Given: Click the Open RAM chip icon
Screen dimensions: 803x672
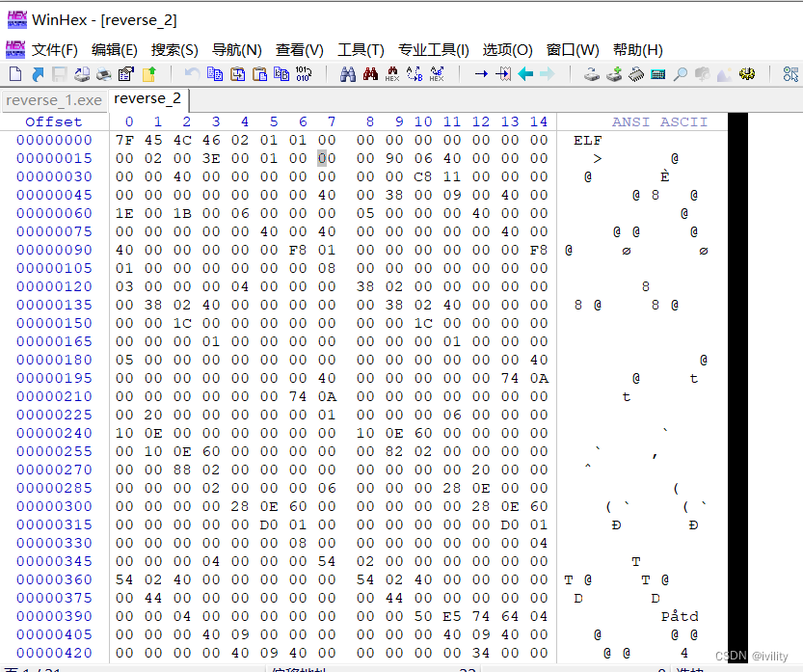Looking at the screenshot, I should [636, 74].
